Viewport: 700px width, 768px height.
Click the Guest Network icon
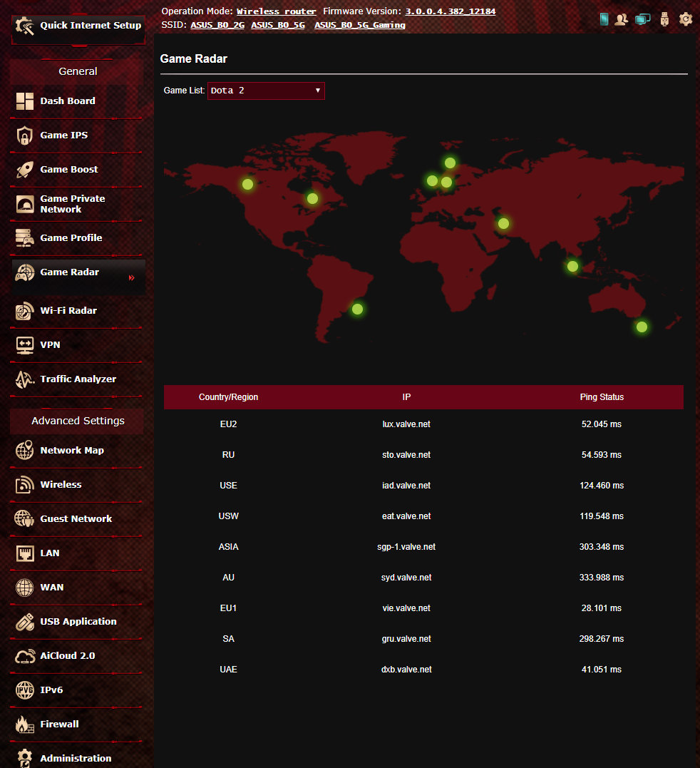[x=24, y=518]
